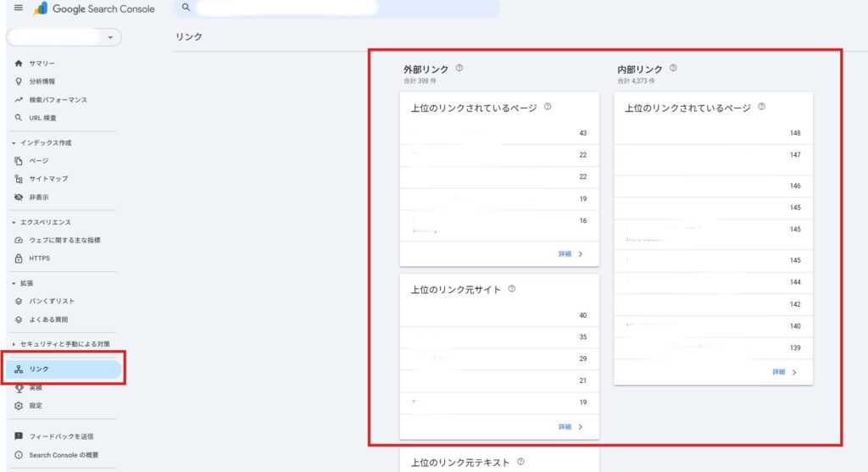
Task: Select リンク in the sidebar
Action: (x=64, y=369)
